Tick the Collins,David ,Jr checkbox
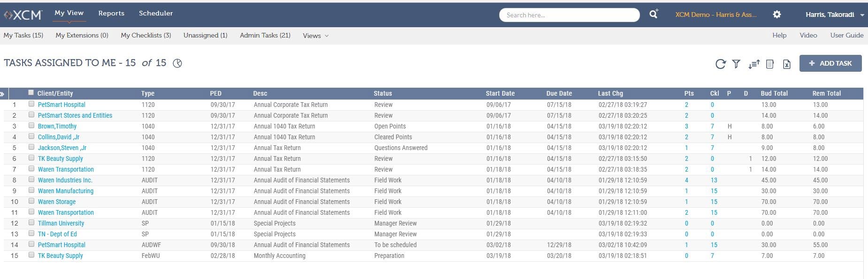 pyautogui.click(x=31, y=136)
